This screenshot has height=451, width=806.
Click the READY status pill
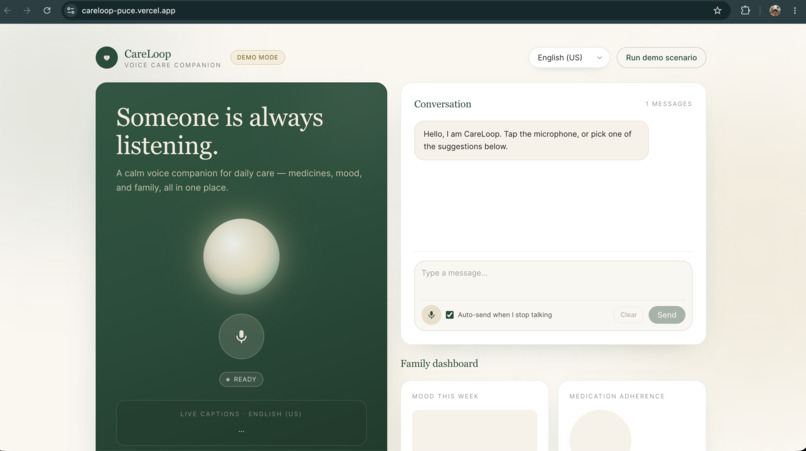[x=241, y=380]
